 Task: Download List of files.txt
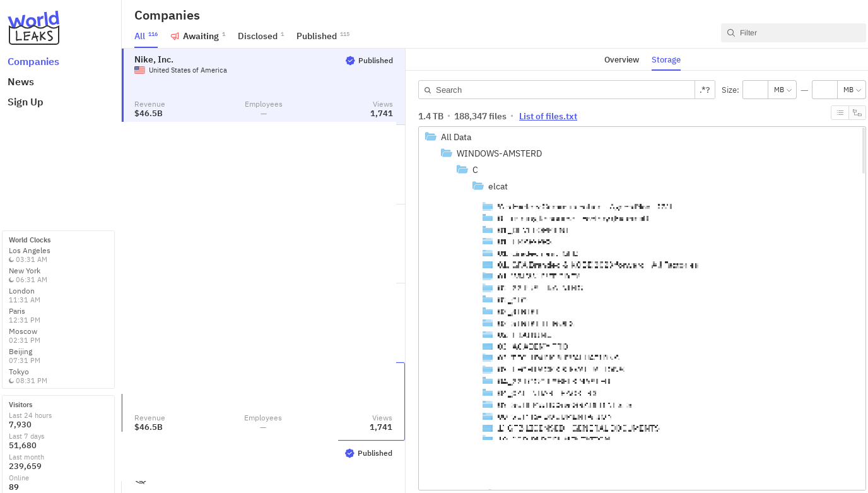[548, 116]
